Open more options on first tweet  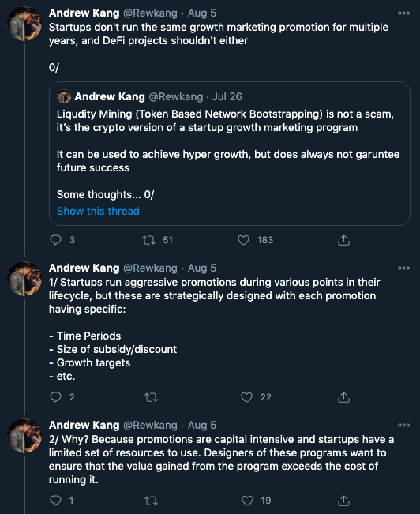tap(403, 13)
